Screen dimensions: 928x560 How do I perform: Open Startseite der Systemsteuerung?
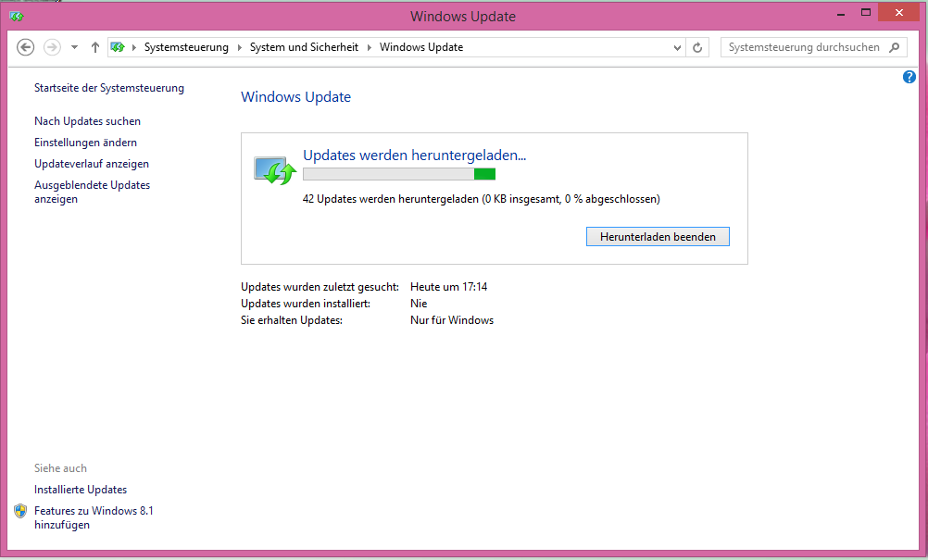tap(109, 88)
